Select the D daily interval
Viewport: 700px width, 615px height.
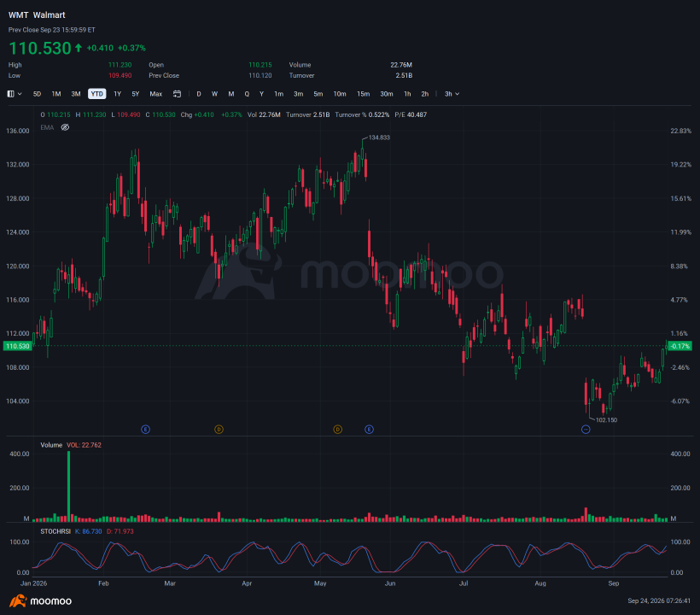tap(199, 94)
